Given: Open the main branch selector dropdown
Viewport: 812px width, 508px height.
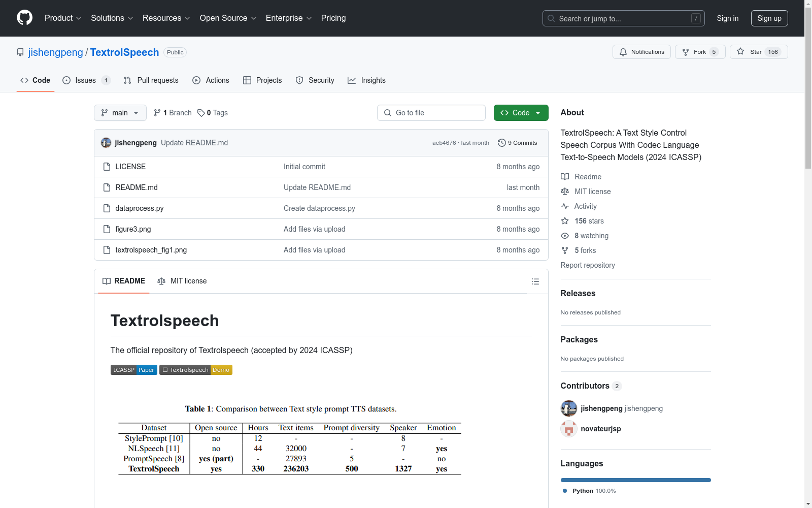Looking at the screenshot, I should tap(120, 113).
